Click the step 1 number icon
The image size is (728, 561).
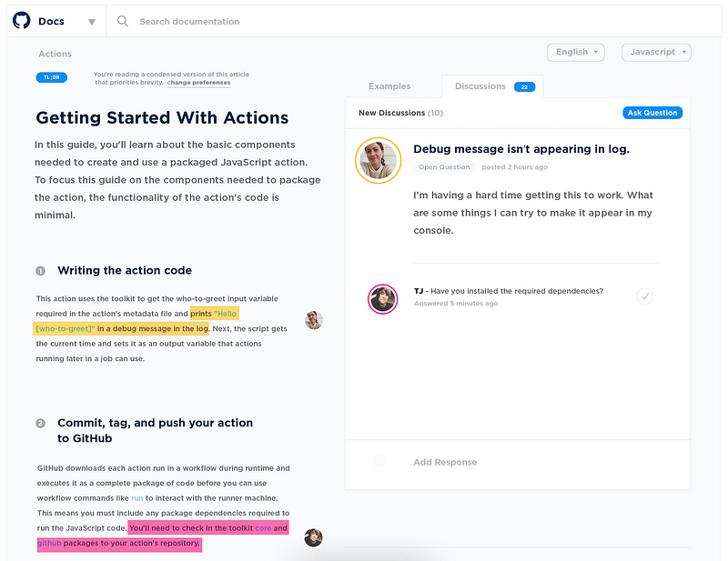point(40,271)
